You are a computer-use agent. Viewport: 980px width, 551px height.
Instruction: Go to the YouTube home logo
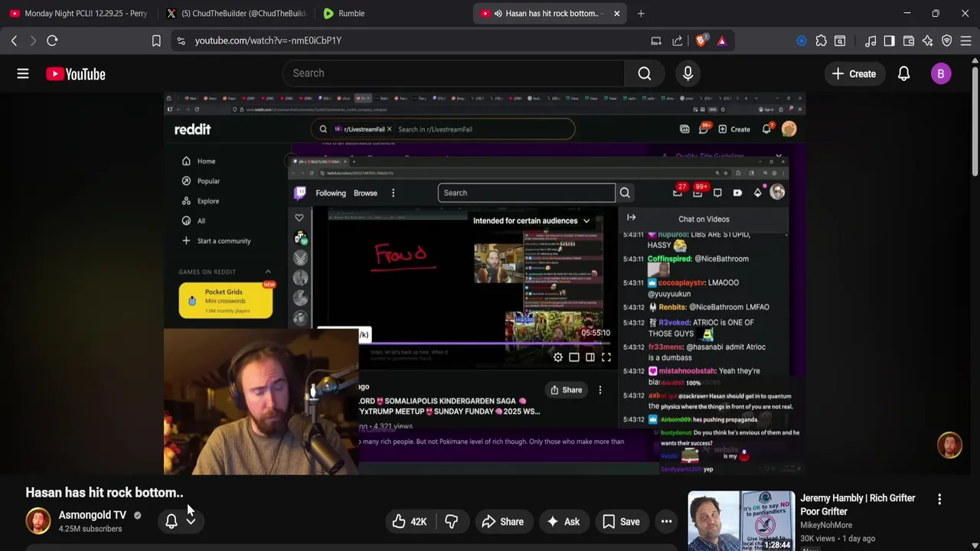tap(75, 73)
